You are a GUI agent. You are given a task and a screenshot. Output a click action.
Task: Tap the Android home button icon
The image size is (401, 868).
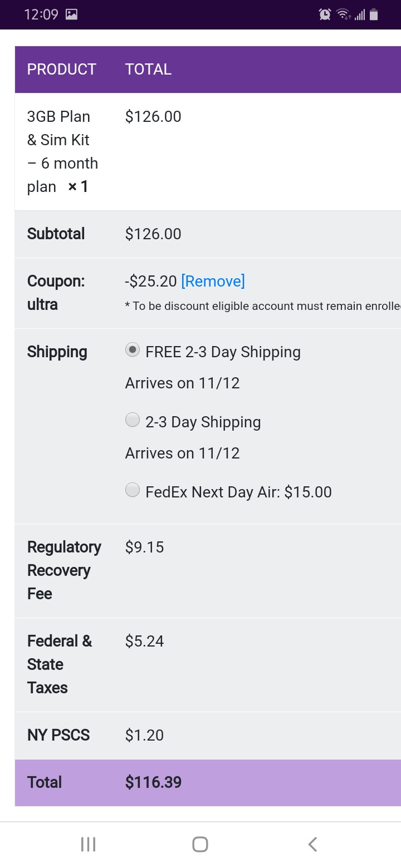(200, 844)
